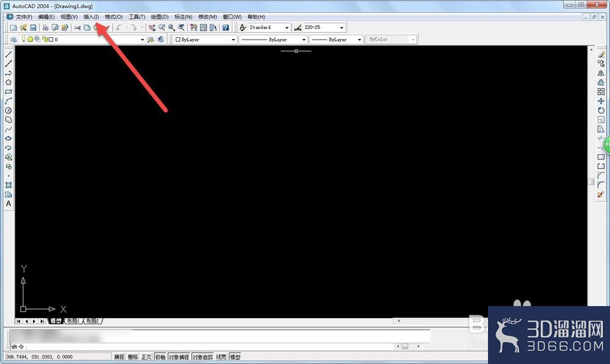
Task: Toggle 对象追踪 object snap tracking
Action: pyautogui.click(x=203, y=357)
